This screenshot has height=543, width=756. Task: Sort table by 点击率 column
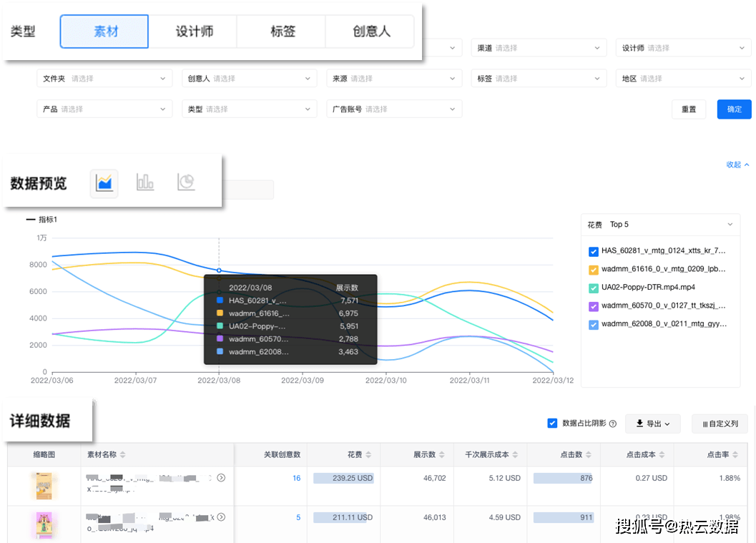click(735, 454)
